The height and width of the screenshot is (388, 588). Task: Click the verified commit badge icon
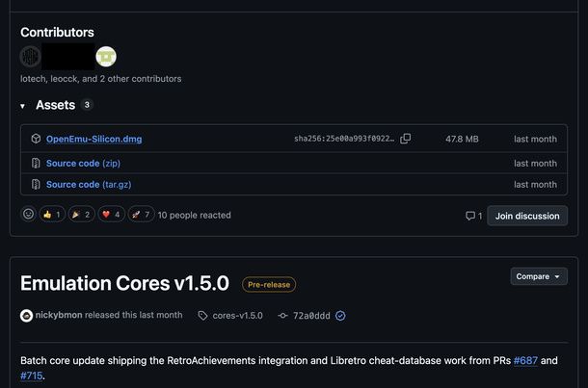pyautogui.click(x=340, y=316)
